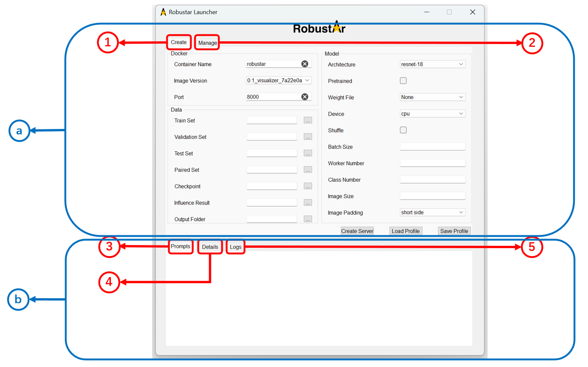Browse for the Paired Set folder
The image size is (588, 367).
point(308,170)
